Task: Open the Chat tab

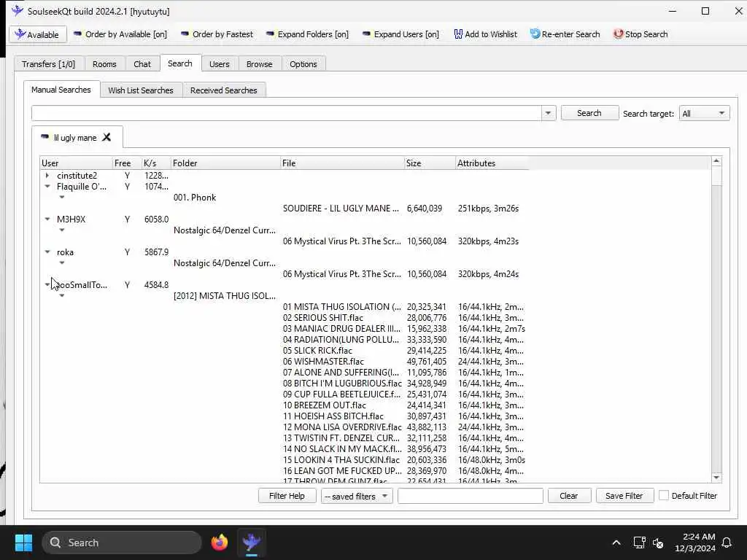Action: [142, 64]
